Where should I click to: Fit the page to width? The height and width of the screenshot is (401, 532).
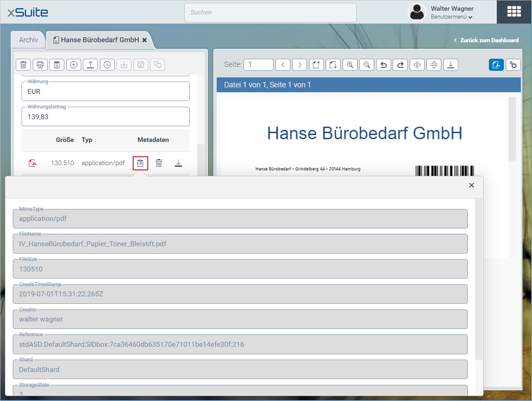tap(417, 65)
